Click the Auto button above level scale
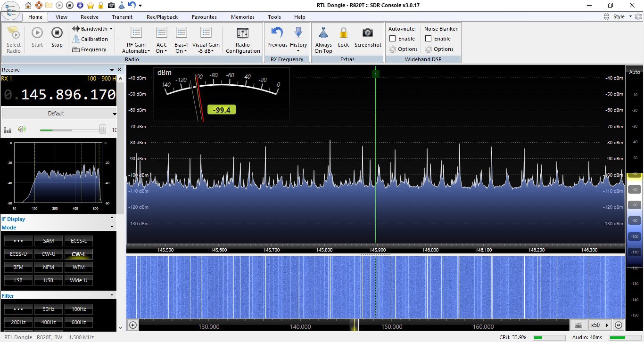 point(635,72)
